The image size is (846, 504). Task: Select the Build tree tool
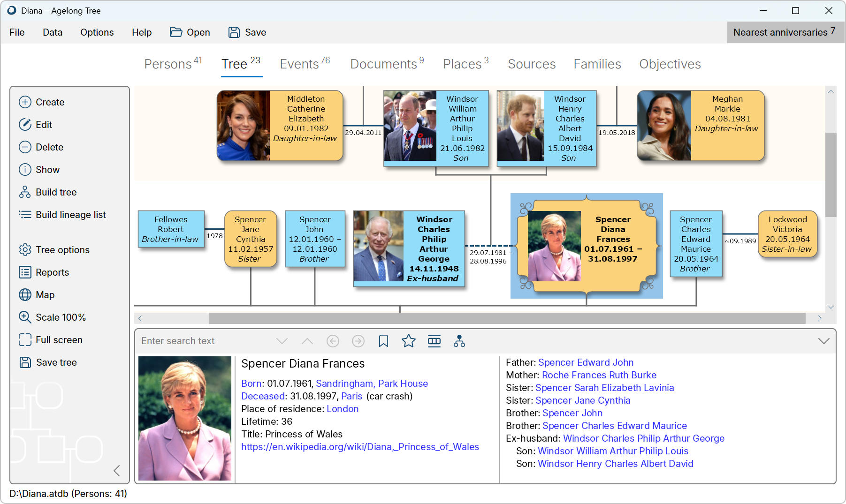coord(55,192)
